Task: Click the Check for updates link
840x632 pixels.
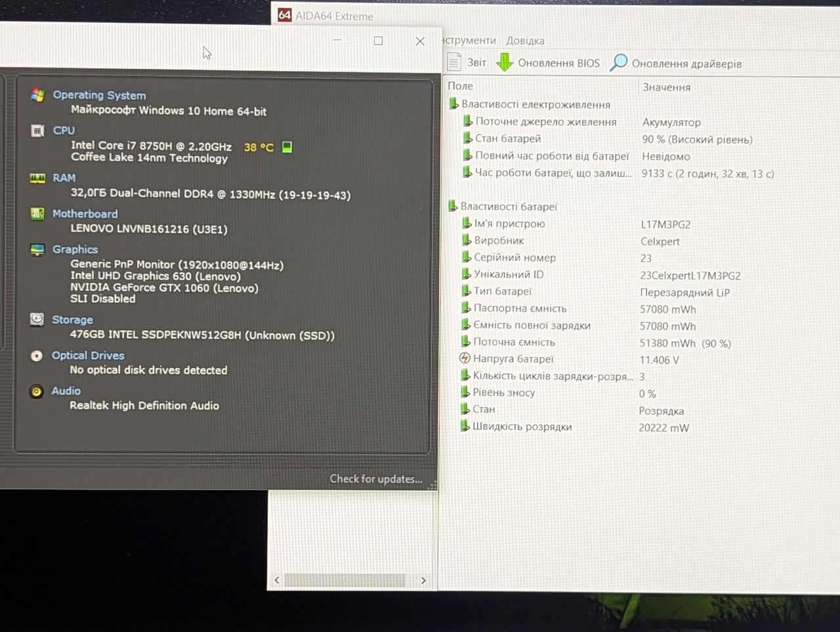Action: [376, 479]
